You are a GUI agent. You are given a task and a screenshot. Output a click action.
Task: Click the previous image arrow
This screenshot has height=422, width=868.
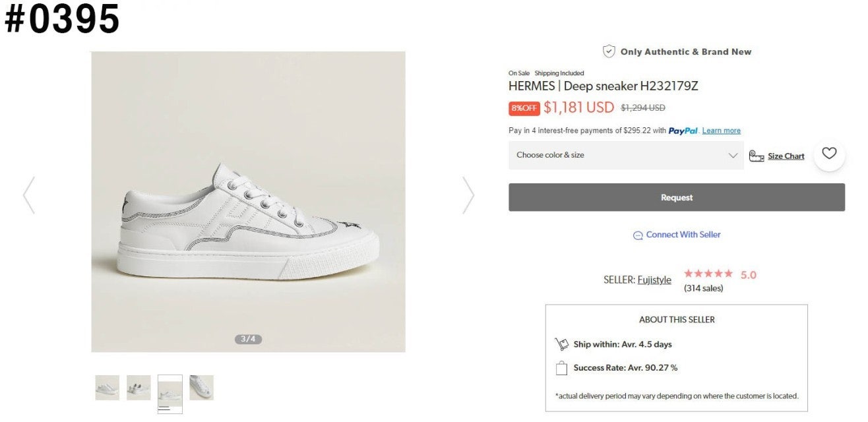[x=29, y=195]
